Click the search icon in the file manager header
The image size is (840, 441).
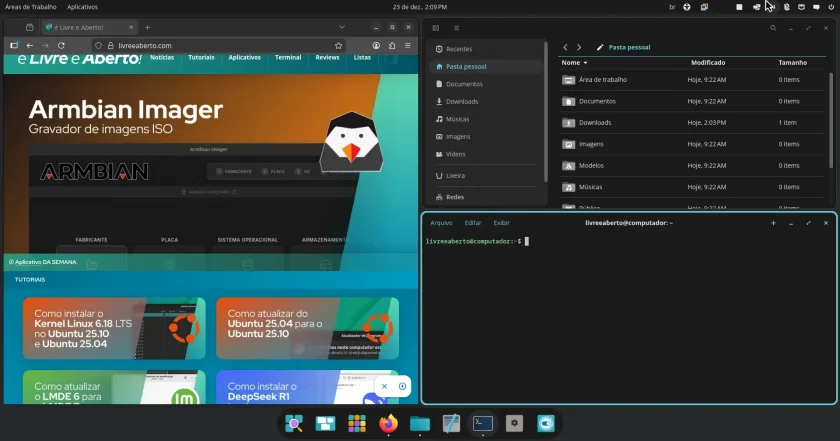(773, 28)
